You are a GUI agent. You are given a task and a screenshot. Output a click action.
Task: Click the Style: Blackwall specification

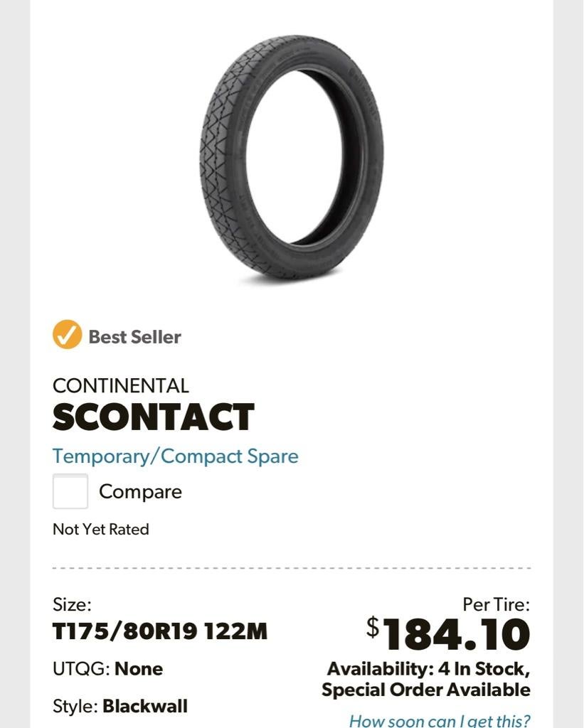[120, 707]
